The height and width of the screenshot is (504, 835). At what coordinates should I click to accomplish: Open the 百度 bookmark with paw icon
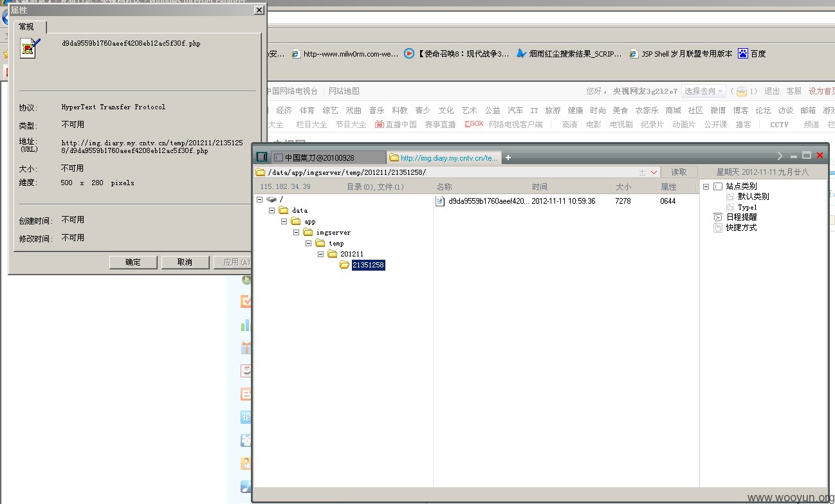(752, 54)
